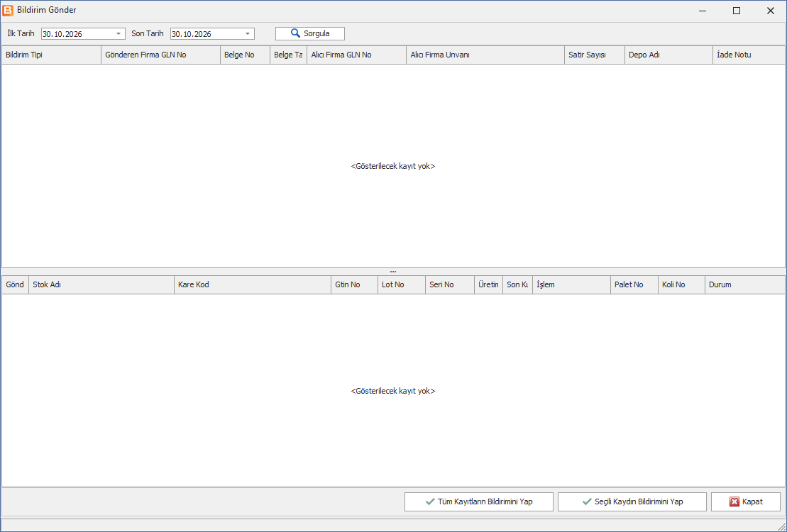This screenshot has height=532, width=787.
Task: Click the splitter dots between the grids
Action: (393, 272)
